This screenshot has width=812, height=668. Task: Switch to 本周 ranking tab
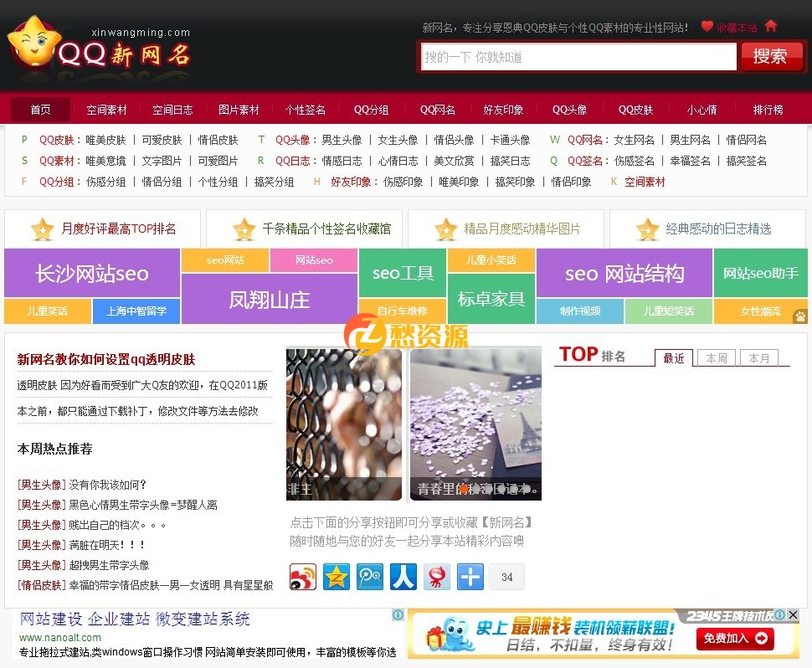click(716, 357)
